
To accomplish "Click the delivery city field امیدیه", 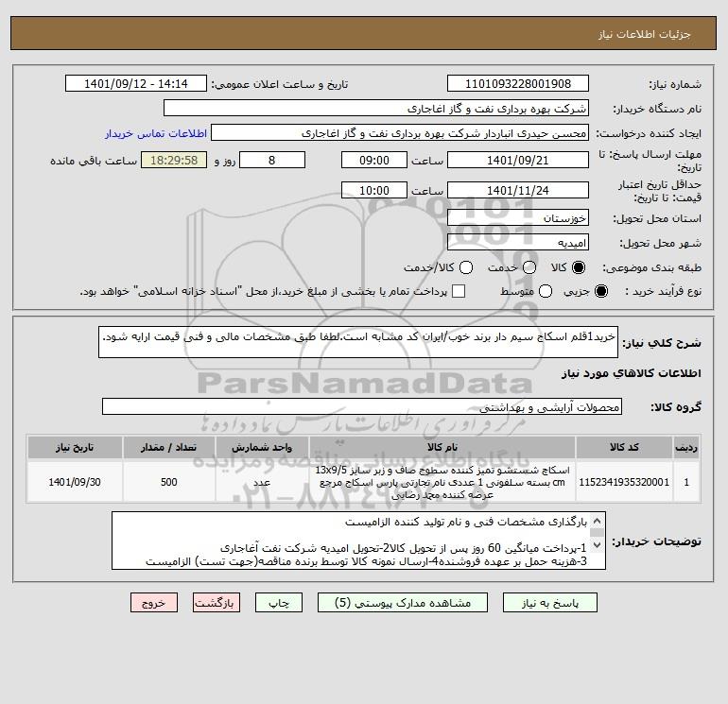I will pos(518,242).
